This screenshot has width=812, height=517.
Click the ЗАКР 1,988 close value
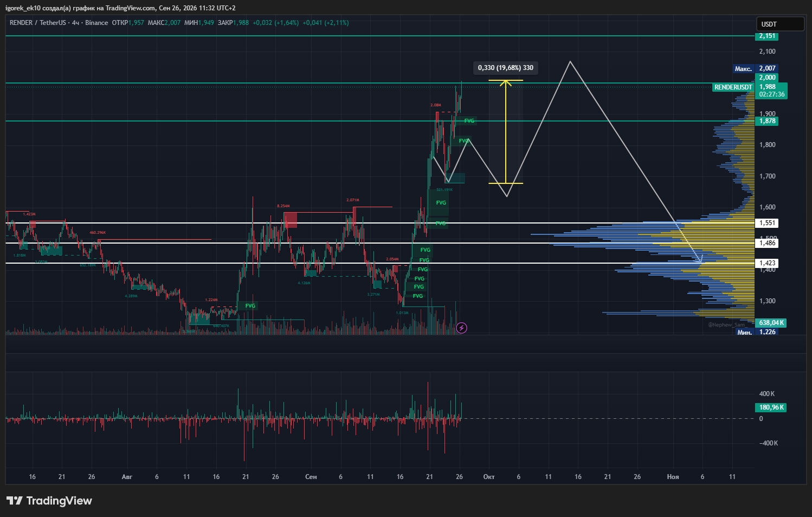coord(233,23)
